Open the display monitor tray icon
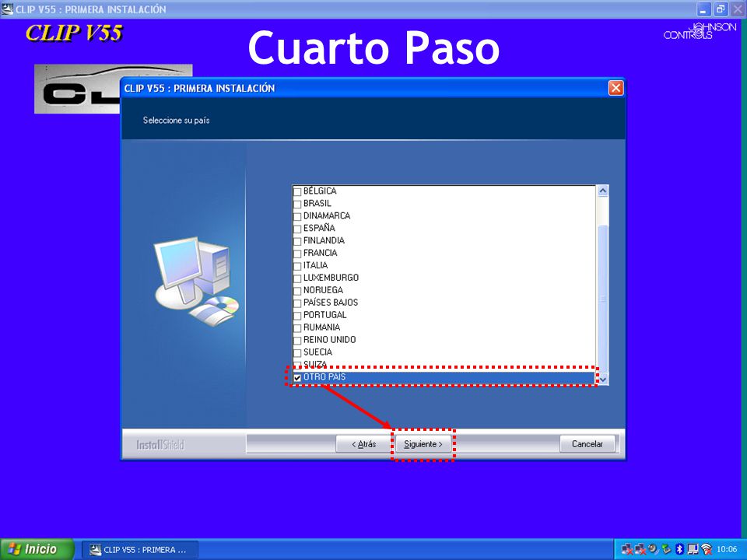Viewport: 747px width, 560px height. (x=693, y=549)
